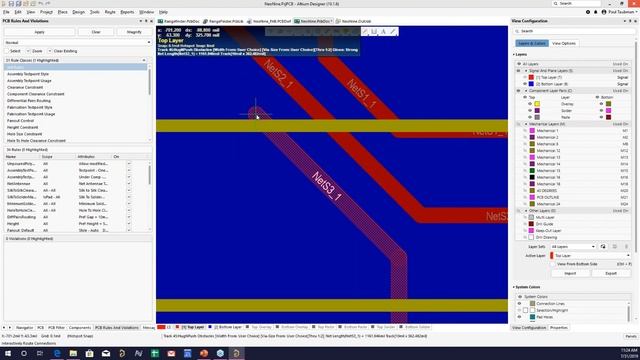The width and height of the screenshot is (640, 360).
Task: Switch to Properties panel tab
Action: pyautogui.click(x=559, y=327)
